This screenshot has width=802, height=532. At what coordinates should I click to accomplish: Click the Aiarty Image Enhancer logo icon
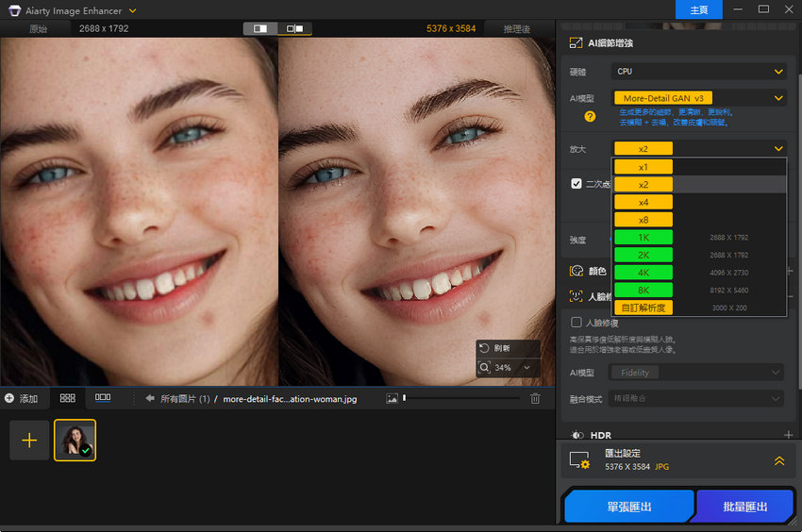click(x=15, y=10)
